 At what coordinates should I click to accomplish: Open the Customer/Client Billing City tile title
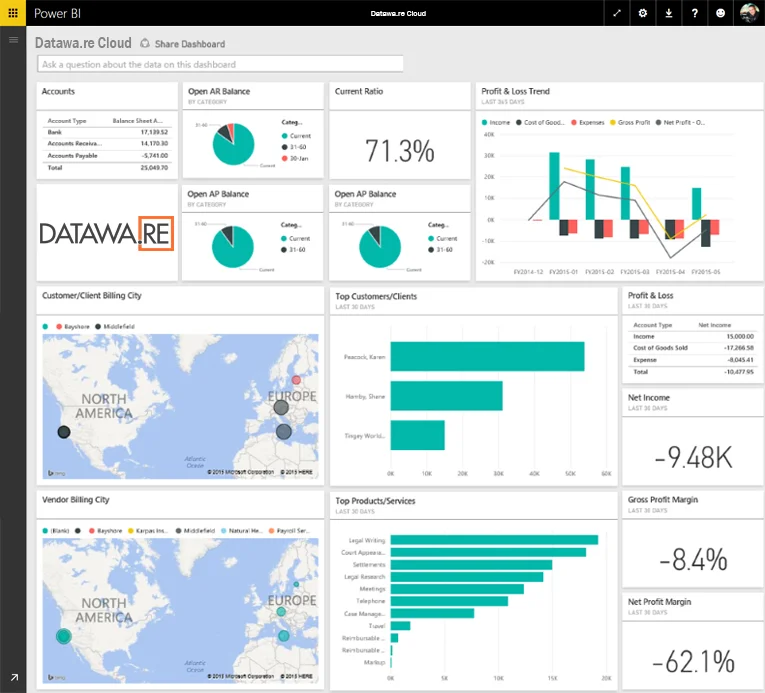coord(91,295)
